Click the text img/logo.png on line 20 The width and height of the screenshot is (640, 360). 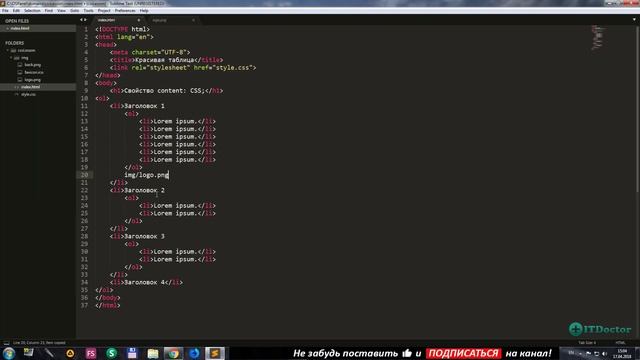point(147,175)
